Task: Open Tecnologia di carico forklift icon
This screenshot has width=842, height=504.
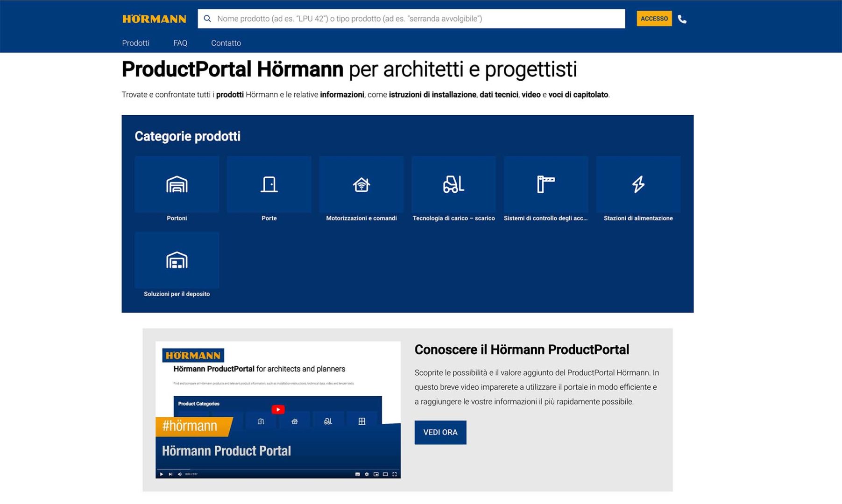Action: [x=453, y=184]
